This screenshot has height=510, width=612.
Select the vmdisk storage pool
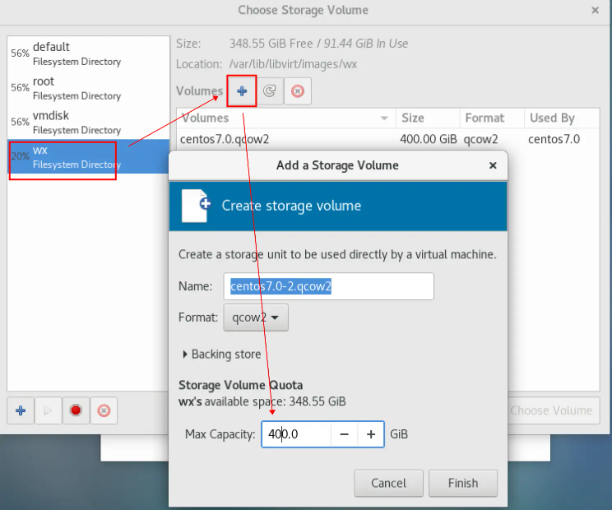pos(88,122)
